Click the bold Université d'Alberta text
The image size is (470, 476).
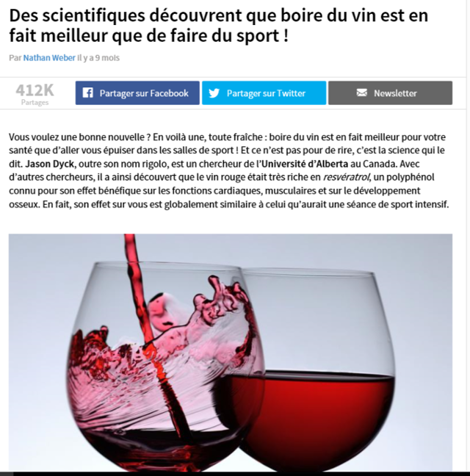click(305, 164)
